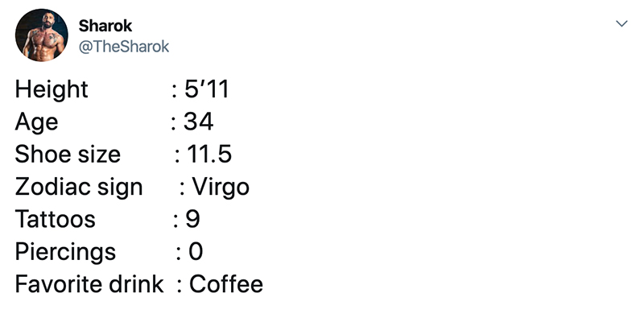Screen dimensions: 644x322
Task: Select the 5′11 height value
Action: click(x=206, y=89)
